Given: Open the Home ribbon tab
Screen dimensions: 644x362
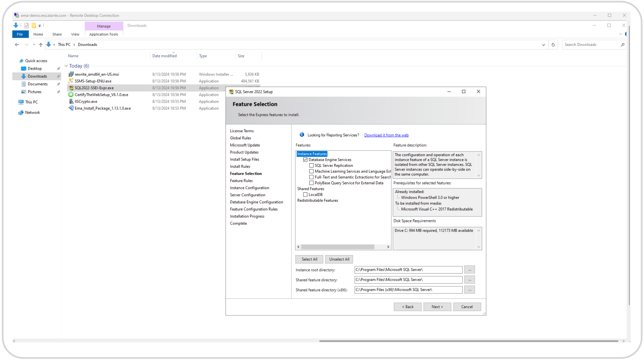Looking at the screenshot, I should point(38,34).
